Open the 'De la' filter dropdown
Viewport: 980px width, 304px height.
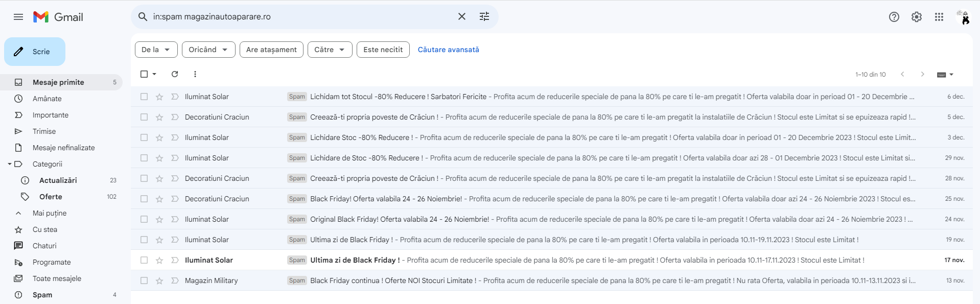[156, 50]
